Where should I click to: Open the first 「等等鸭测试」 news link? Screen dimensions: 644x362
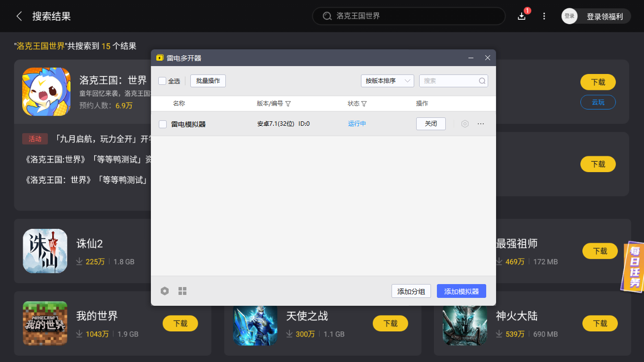point(87,159)
